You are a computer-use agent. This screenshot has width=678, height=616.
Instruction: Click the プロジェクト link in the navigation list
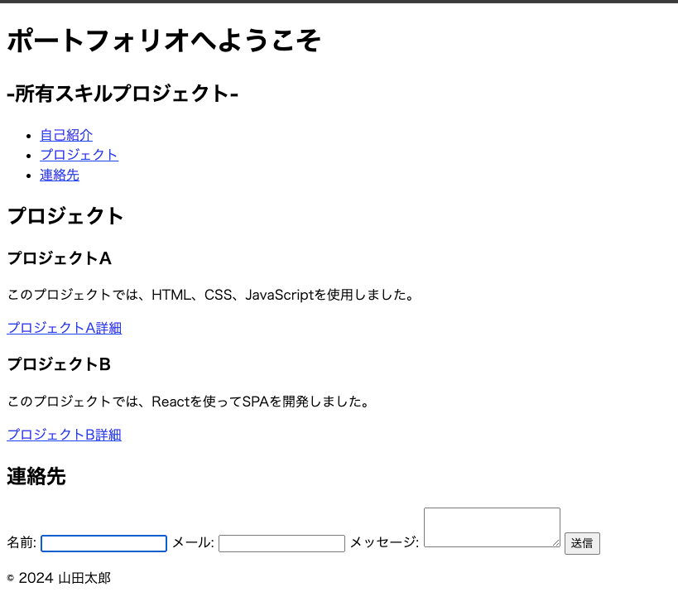pos(79,155)
